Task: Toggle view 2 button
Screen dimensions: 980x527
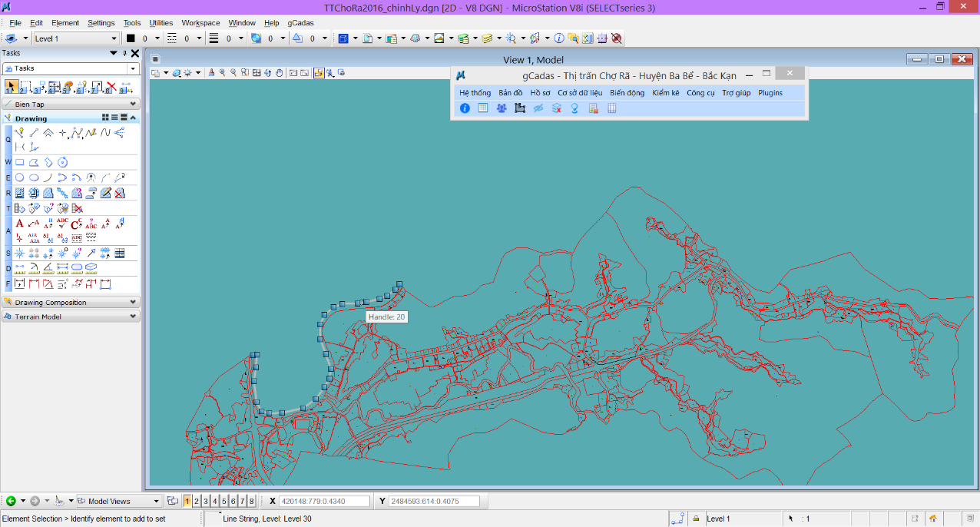Action: (x=197, y=502)
